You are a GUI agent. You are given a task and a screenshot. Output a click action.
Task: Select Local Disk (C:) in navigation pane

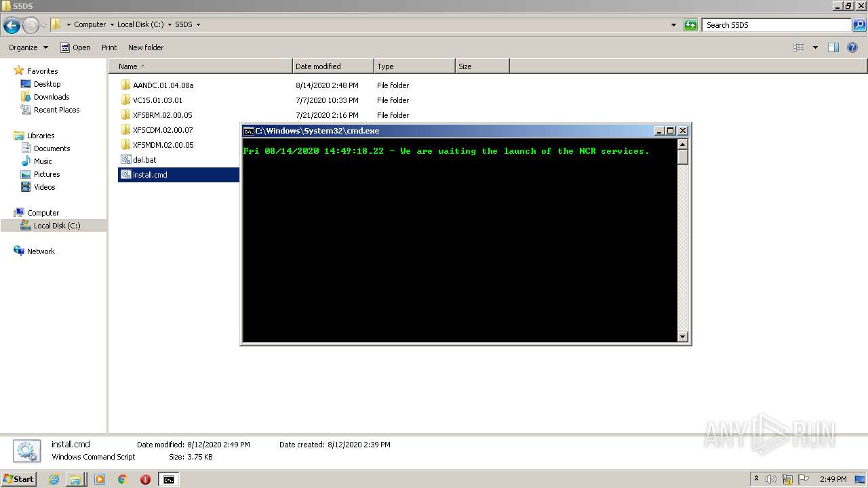(x=57, y=226)
